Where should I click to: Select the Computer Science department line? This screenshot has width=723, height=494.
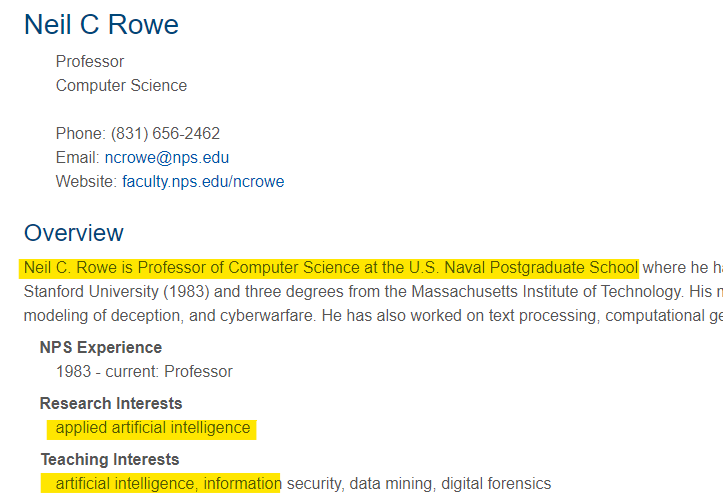tap(121, 86)
